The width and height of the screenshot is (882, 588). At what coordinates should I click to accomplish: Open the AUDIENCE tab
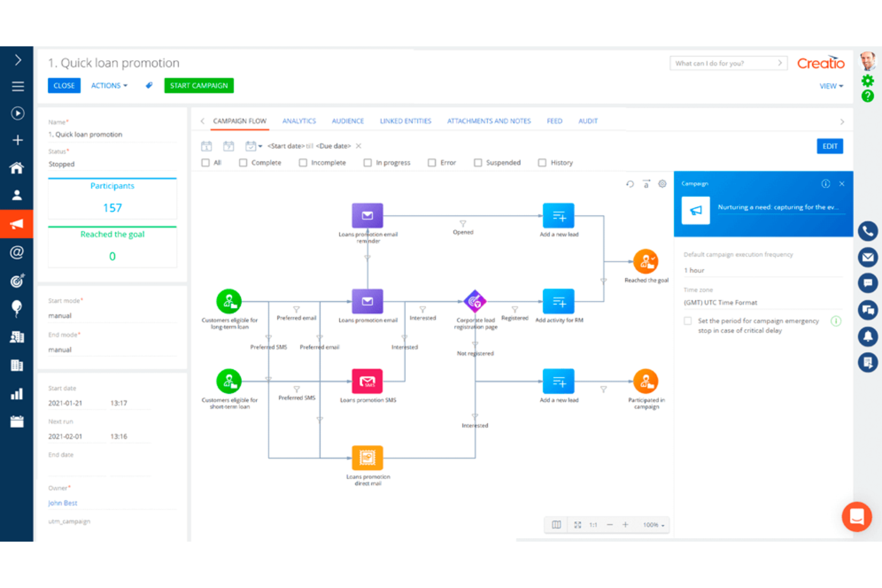pos(347,121)
